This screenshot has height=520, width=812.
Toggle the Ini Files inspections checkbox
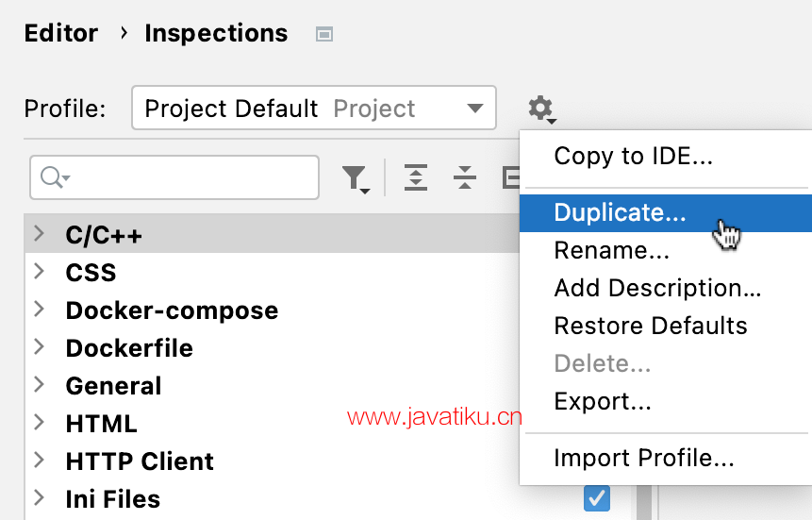click(597, 498)
